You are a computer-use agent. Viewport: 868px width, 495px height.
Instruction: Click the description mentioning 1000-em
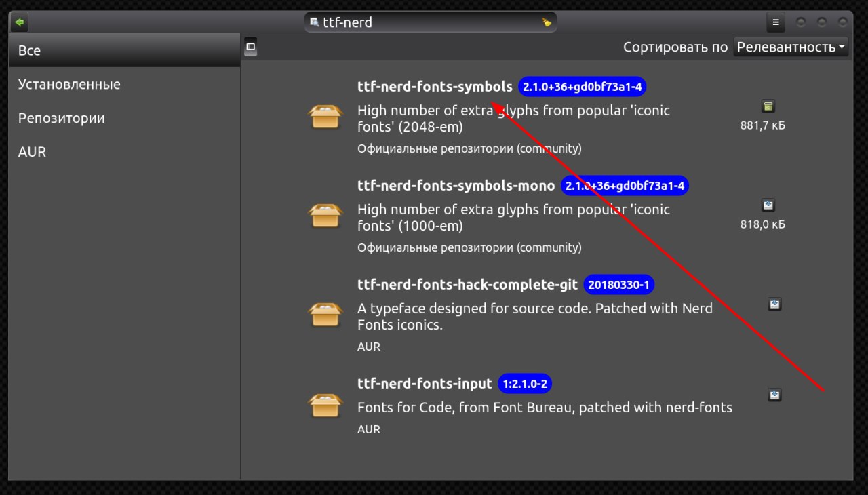point(513,218)
